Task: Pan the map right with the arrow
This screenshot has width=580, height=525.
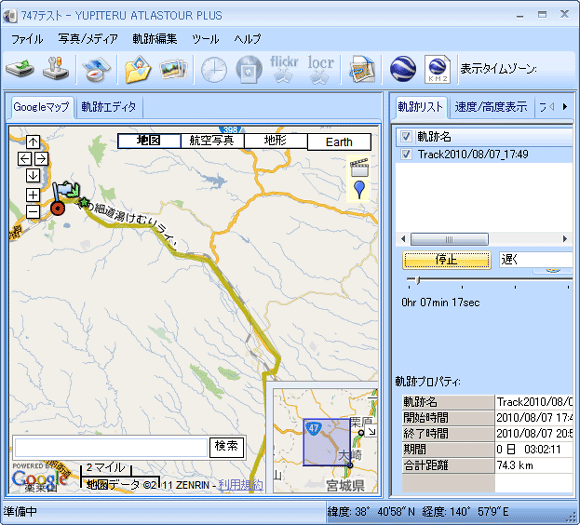Action: pyautogui.click(x=41, y=159)
